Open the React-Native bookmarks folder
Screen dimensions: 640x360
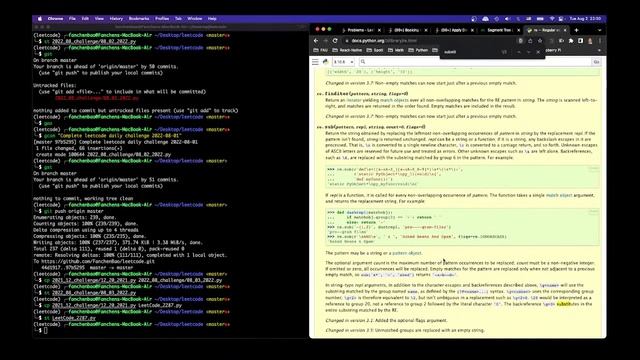point(348,50)
